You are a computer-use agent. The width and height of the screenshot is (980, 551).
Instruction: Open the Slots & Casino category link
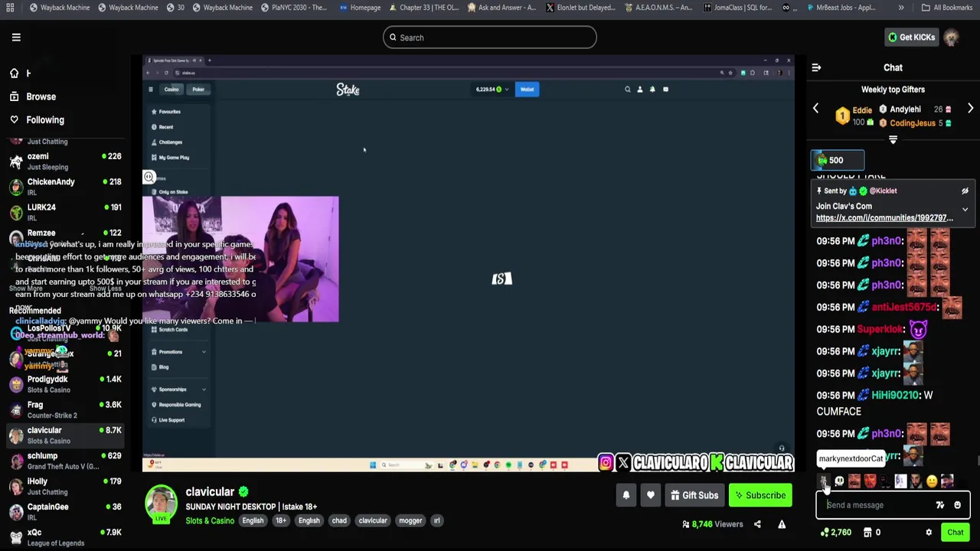tap(210, 521)
